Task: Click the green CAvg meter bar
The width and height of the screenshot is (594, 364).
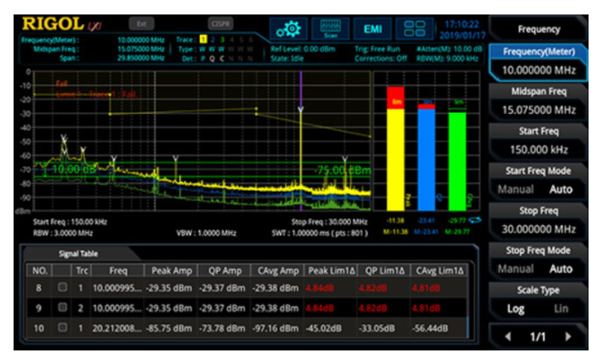Action: pyautogui.click(x=457, y=161)
